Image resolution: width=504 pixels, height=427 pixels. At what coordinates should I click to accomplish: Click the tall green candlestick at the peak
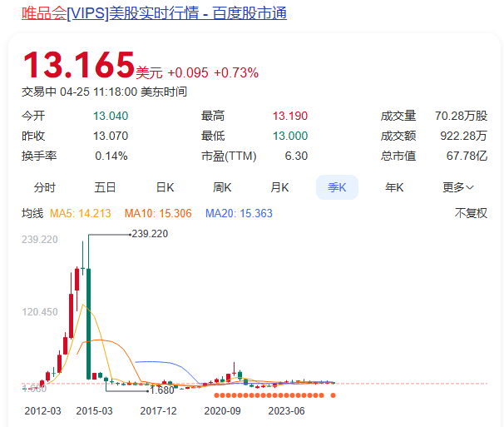(x=89, y=324)
